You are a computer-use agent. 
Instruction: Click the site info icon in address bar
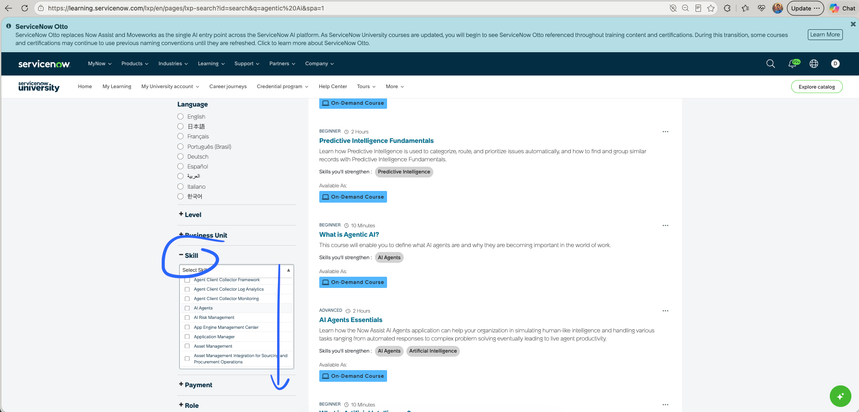point(41,8)
